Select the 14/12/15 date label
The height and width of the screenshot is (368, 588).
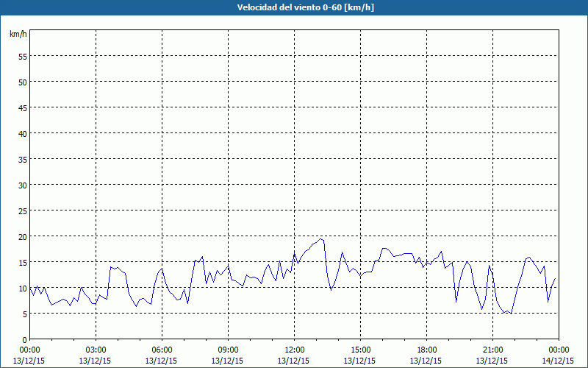558,361
